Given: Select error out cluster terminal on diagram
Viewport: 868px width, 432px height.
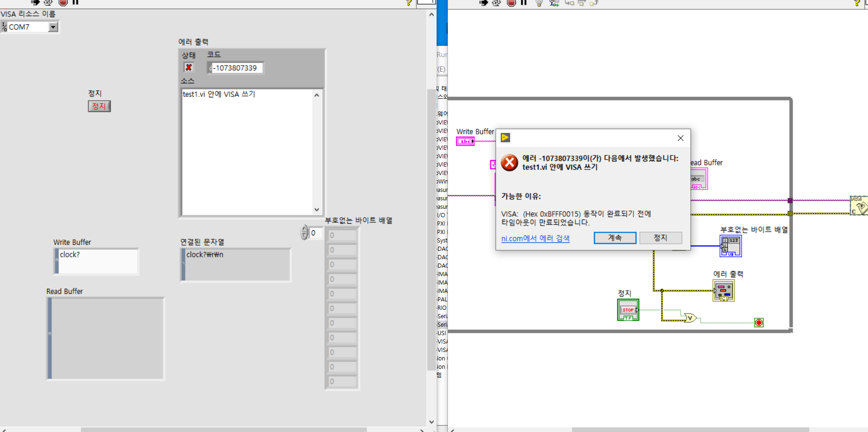Looking at the screenshot, I should [724, 291].
